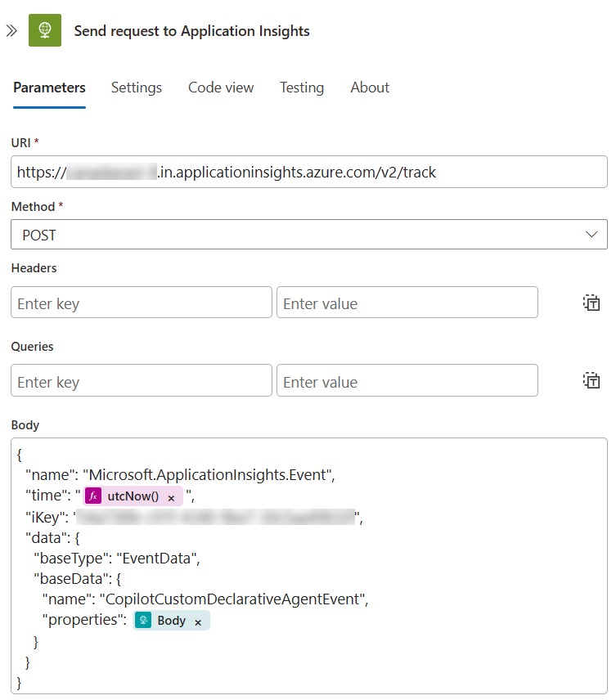
Task: Click the "data": { line in Body
Action: [x=52, y=538]
